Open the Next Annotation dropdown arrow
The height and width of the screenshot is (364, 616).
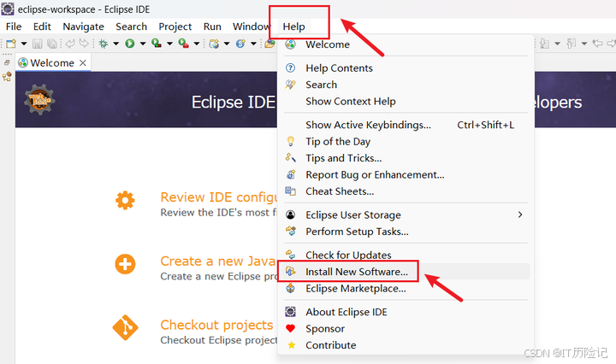click(x=557, y=44)
